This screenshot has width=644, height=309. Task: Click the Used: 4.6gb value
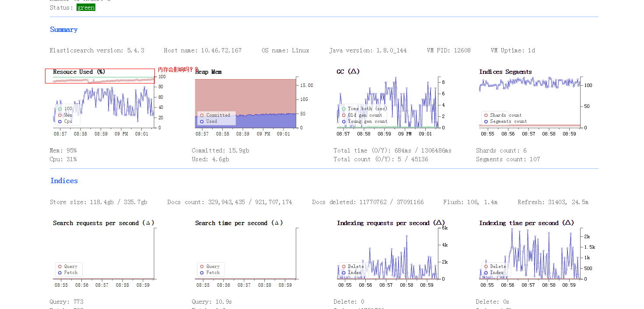click(210, 160)
